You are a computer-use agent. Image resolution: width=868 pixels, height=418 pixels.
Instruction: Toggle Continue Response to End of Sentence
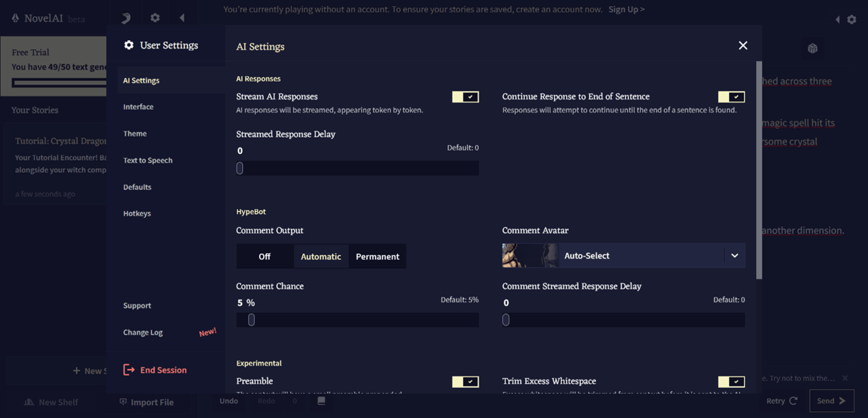coord(731,97)
